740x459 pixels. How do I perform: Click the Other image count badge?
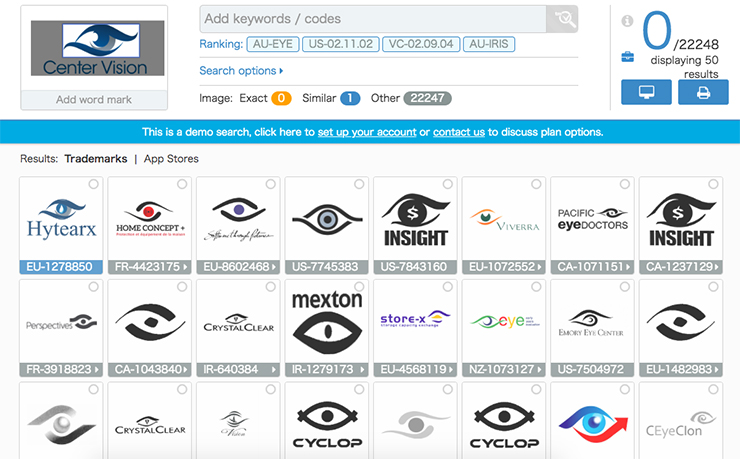click(428, 98)
